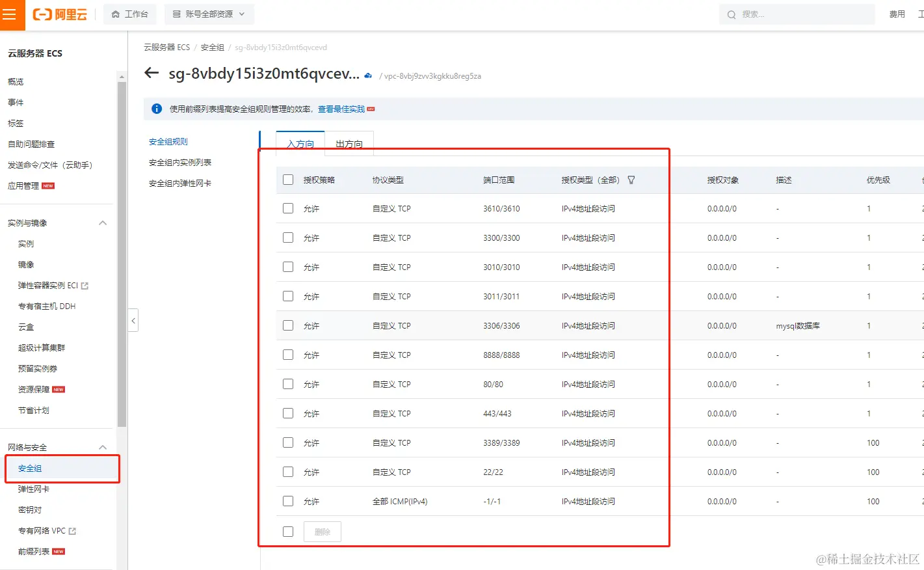Open 云盒 in the sidebar
924x570 pixels.
tap(26, 327)
